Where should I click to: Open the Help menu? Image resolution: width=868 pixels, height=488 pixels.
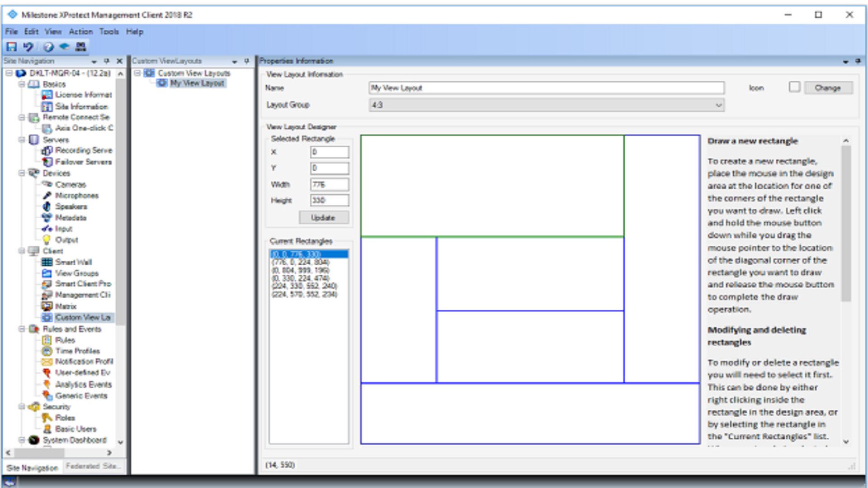point(135,32)
